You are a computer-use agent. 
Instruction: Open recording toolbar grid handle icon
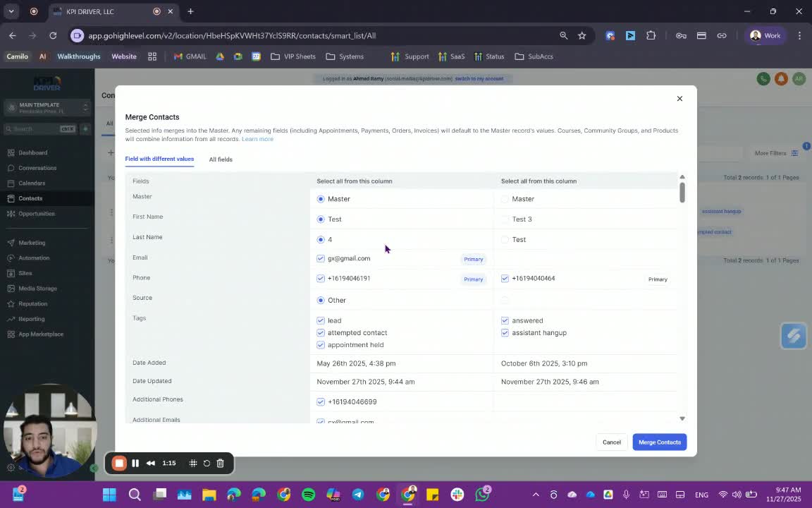point(192,464)
